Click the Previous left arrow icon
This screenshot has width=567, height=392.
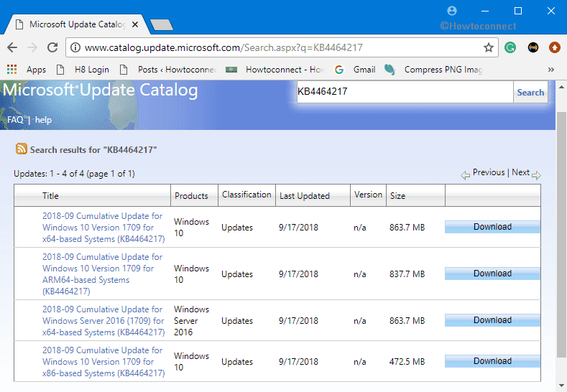point(465,175)
